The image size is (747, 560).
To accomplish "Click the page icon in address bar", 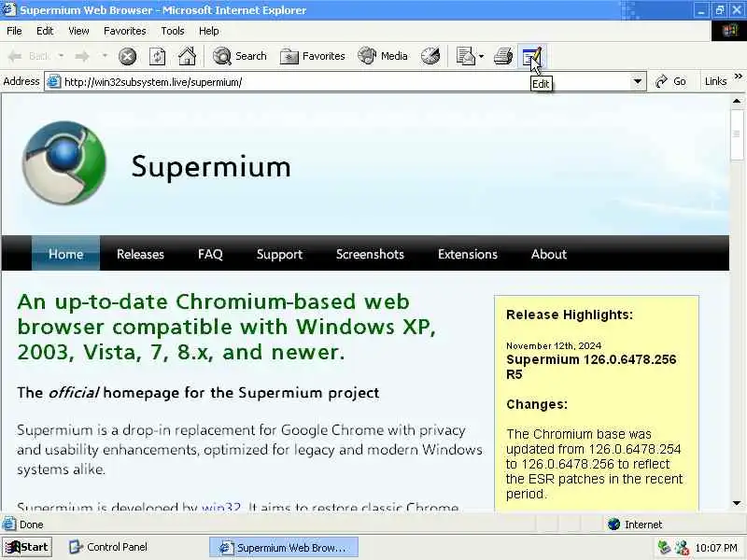I will 54,82.
